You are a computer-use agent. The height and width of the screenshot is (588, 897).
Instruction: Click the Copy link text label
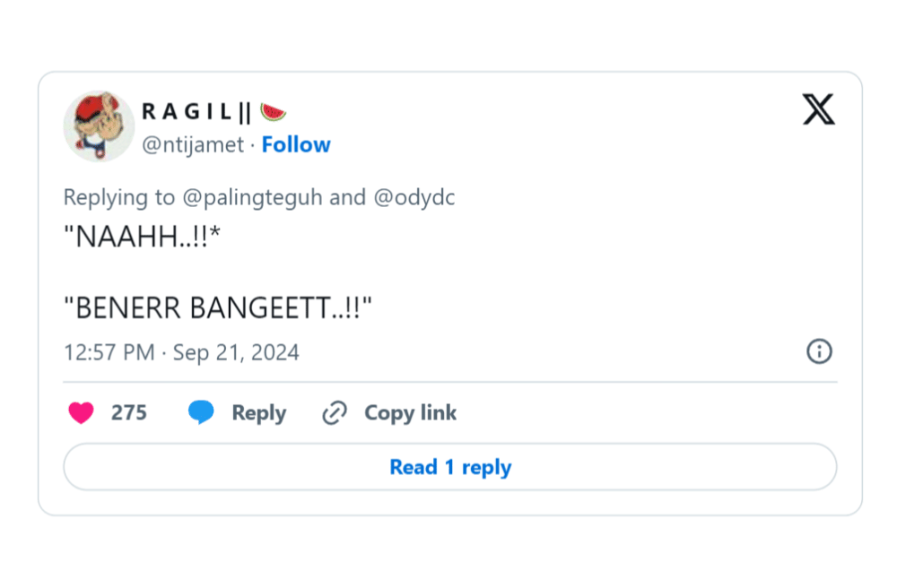pyautogui.click(x=410, y=413)
